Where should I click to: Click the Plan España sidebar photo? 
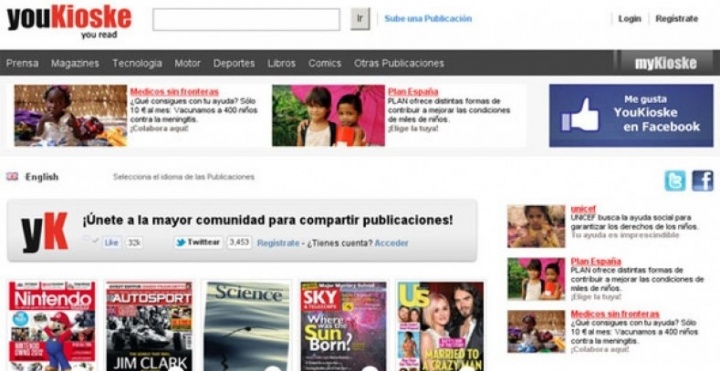coord(536,279)
